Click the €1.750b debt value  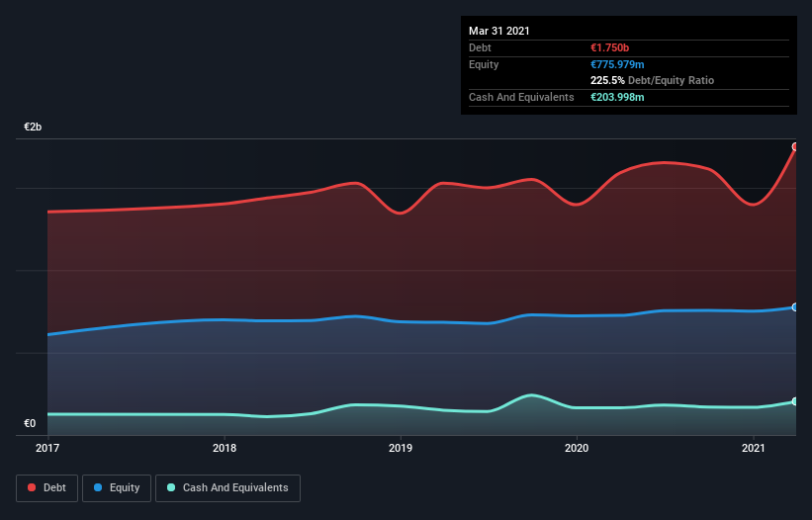tap(609, 47)
